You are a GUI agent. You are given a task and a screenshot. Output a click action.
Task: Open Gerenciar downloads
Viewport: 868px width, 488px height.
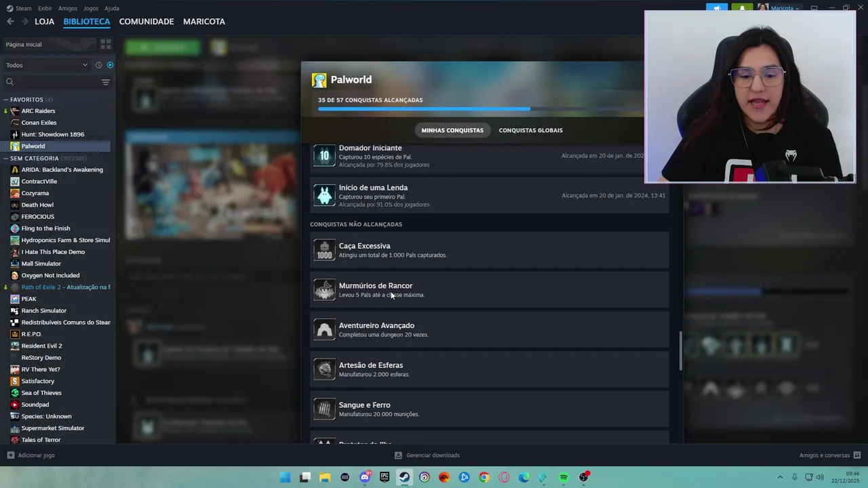(427, 455)
